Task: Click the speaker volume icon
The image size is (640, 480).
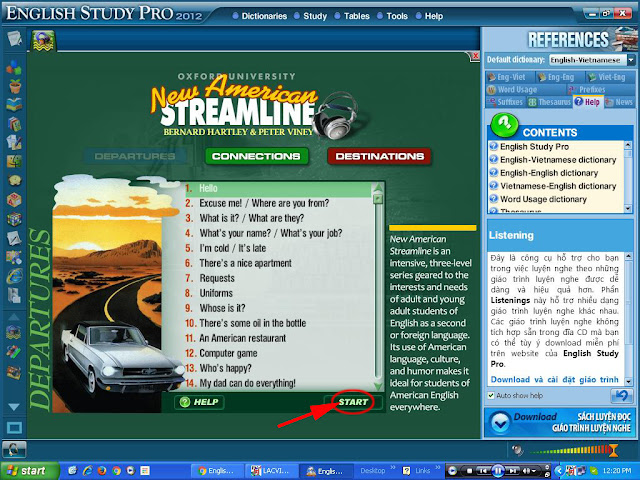Action: point(518,450)
